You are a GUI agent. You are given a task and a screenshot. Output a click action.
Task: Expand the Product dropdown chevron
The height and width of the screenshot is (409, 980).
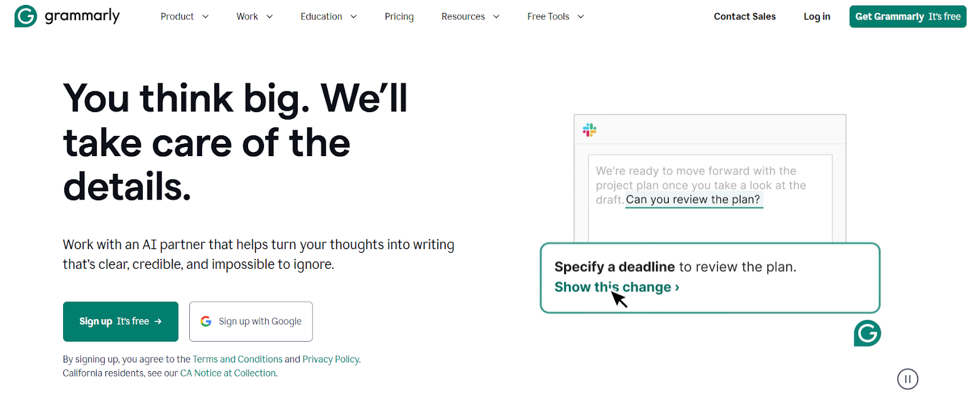click(205, 17)
